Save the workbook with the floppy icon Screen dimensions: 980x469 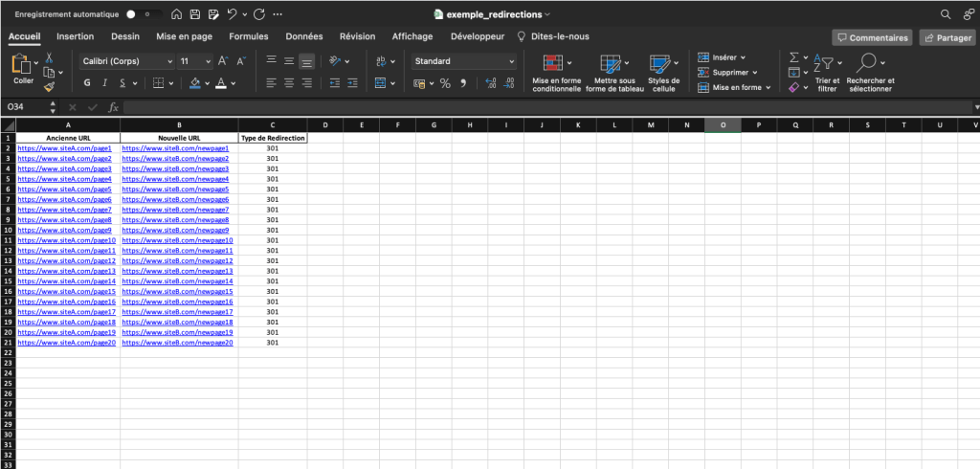coord(195,13)
